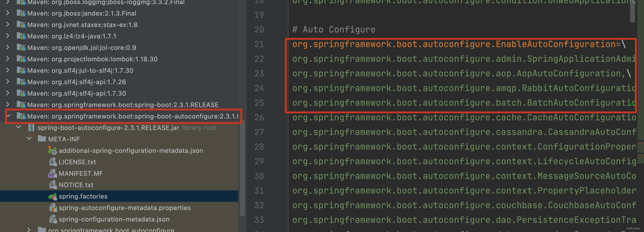
Task: Expand the org.jboss:jandex:2.1.3.Final library node
Action: [8, 13]
